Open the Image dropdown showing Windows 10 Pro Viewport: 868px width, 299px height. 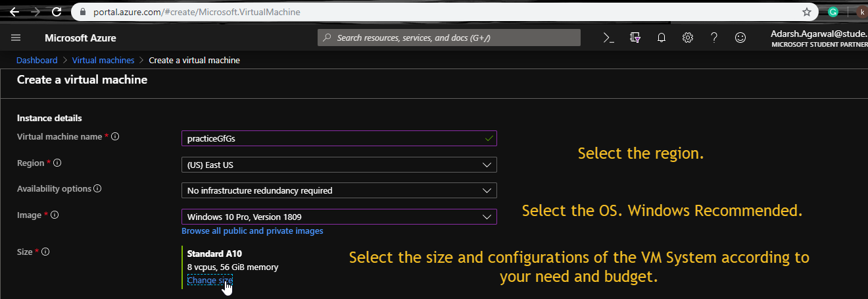339,217
